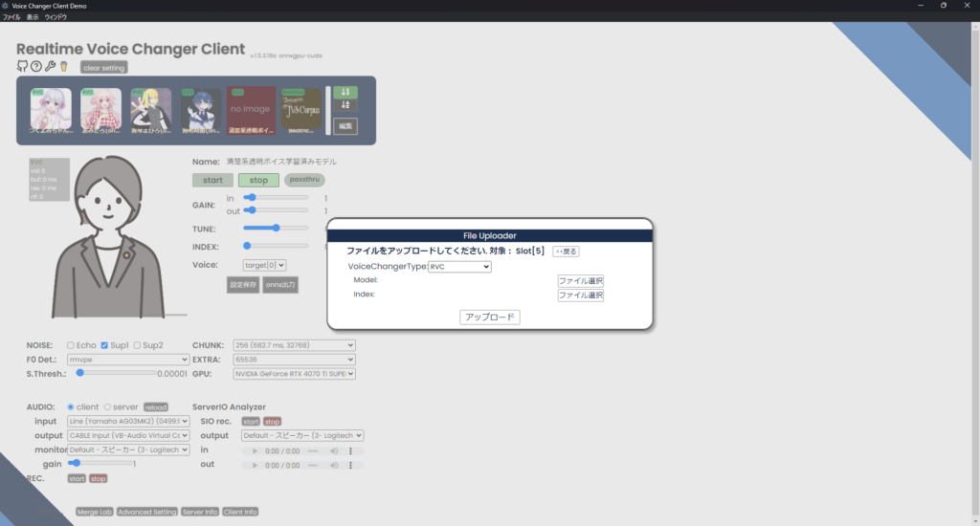Open the ウィンドウ menu

coord(56,17)
